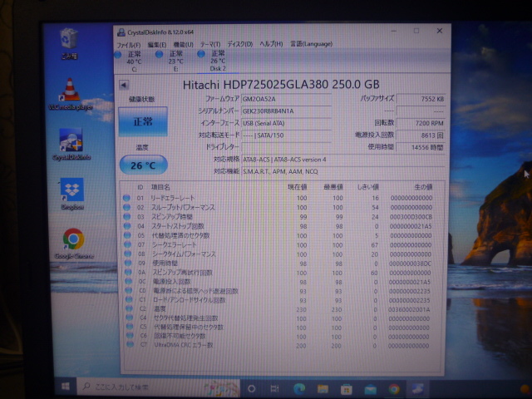Open the 機能(U) menu

(x=183, y=44)
